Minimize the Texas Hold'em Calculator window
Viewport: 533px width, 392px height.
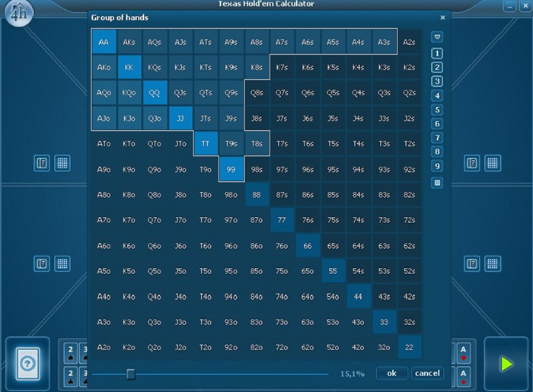pos(509,6)
